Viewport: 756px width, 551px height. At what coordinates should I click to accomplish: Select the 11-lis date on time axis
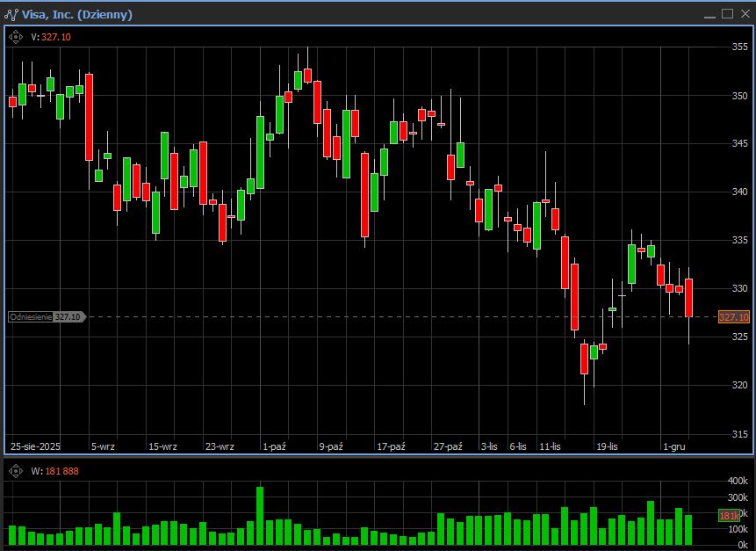click(550, 446)
